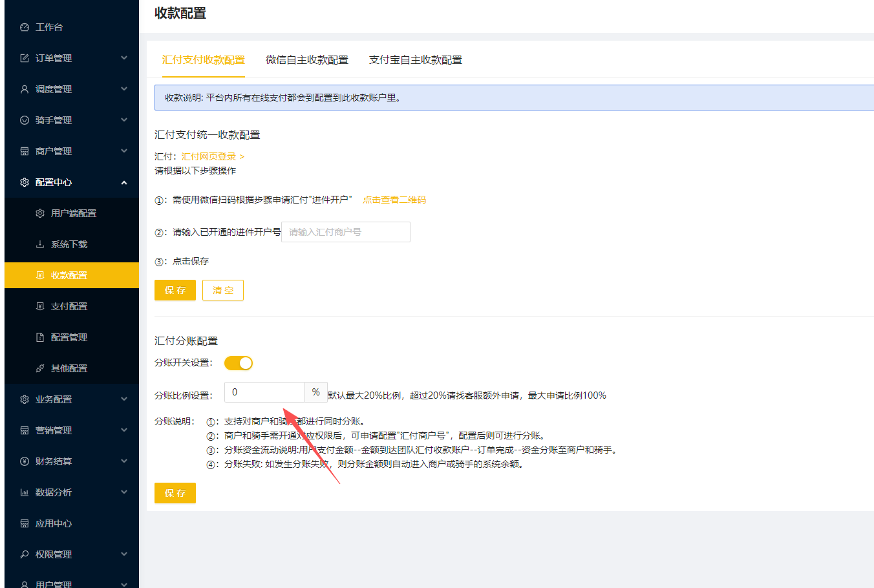
Task: Click the 请输入汇付商户号 input field
Action: pyautogui.click(x=345, y=232)
